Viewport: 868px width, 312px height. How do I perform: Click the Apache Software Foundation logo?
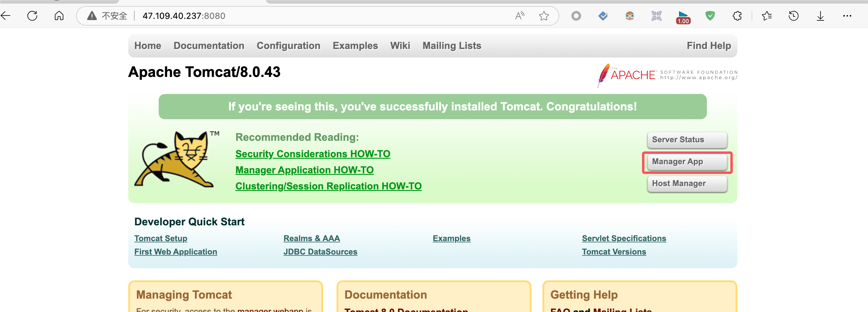point(667,75)
